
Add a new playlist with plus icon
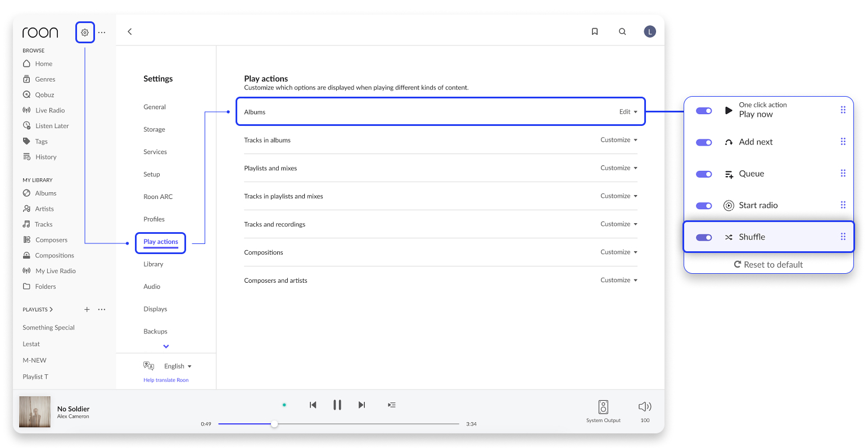[87, 310]
